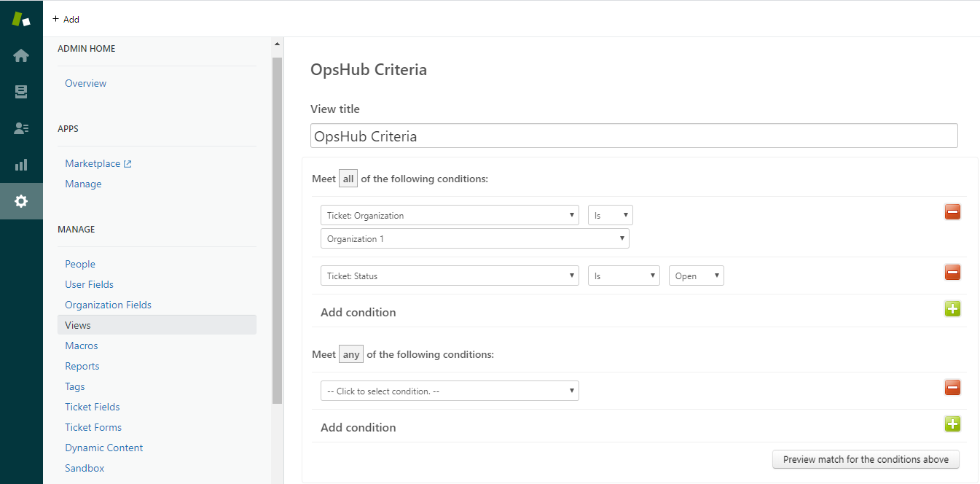
Task: Open the Marketplace external link
Action: point(98,163)
